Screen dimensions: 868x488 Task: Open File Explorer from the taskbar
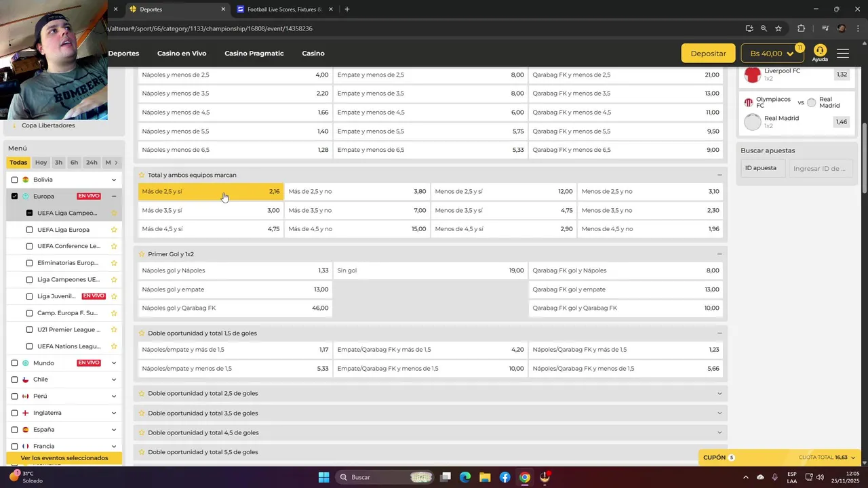485,477
